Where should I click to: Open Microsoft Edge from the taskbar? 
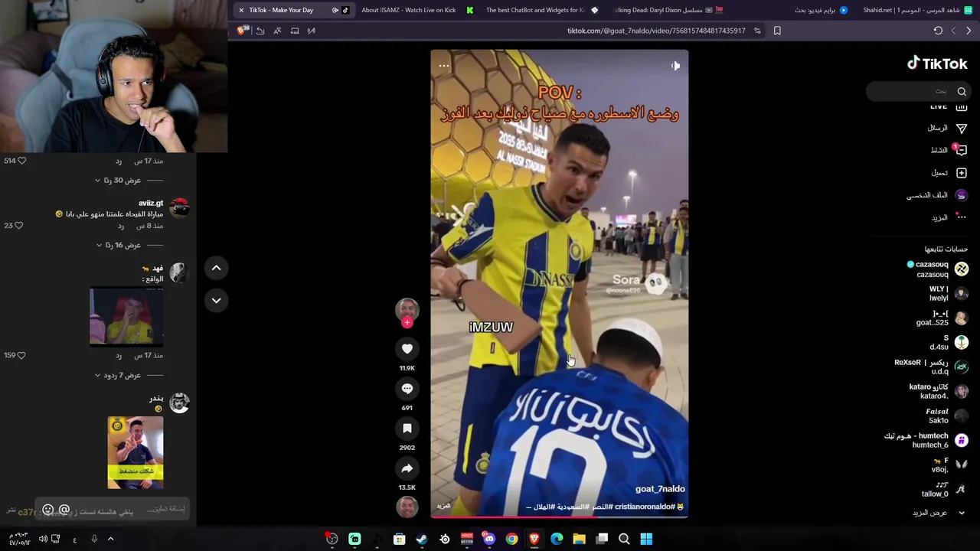(x=557, y=540)
